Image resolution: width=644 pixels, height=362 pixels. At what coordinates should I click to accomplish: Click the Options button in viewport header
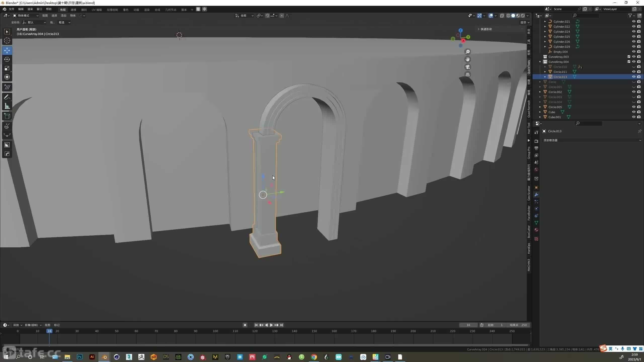(525, 22)
